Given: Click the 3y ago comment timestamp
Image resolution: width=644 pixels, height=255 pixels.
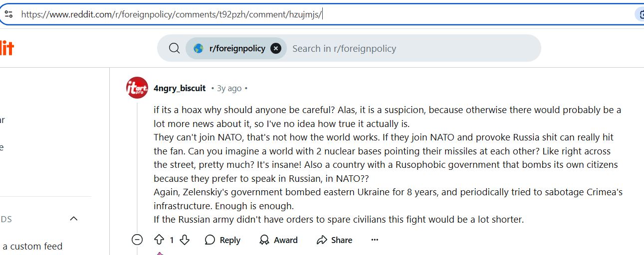Looking at the screenshot, I should [x=229, y=88].
